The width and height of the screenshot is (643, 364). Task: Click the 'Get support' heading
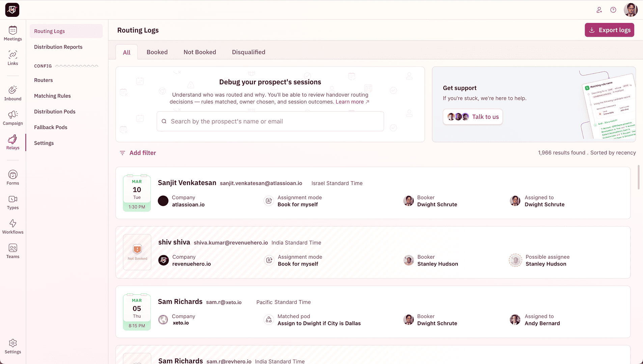pos(459,88)
